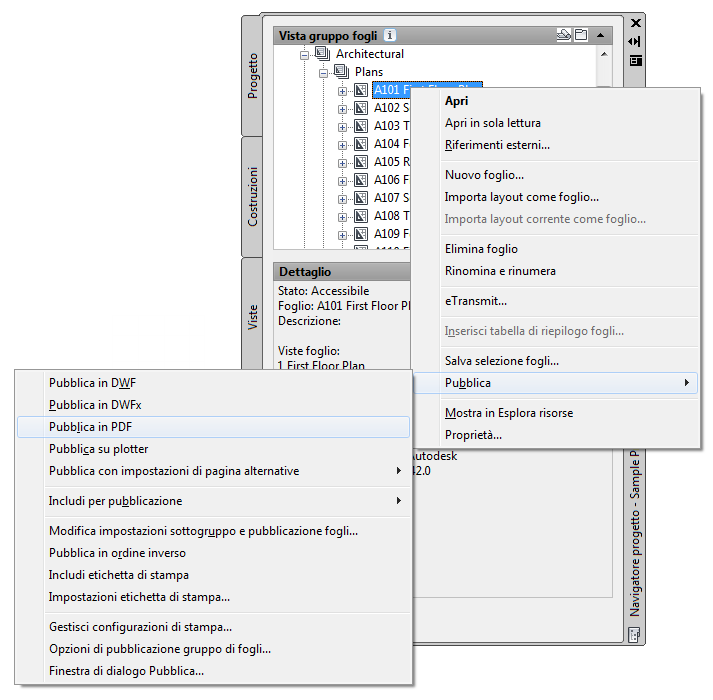Switch to the Progetto tab
This screenshot has height=700, width=713.
(252, 76)
